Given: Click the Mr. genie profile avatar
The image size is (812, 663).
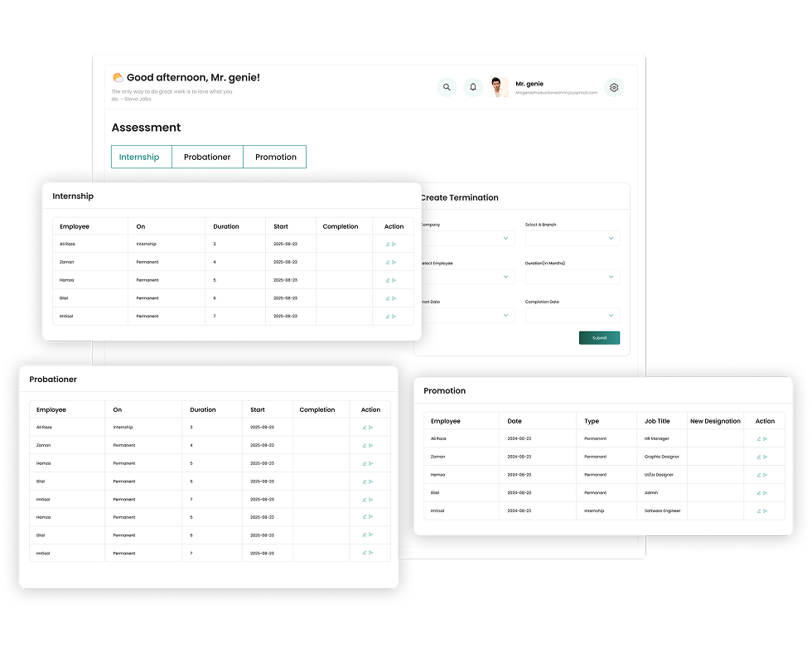Looking at the screenshot, I should pos(499,87).
